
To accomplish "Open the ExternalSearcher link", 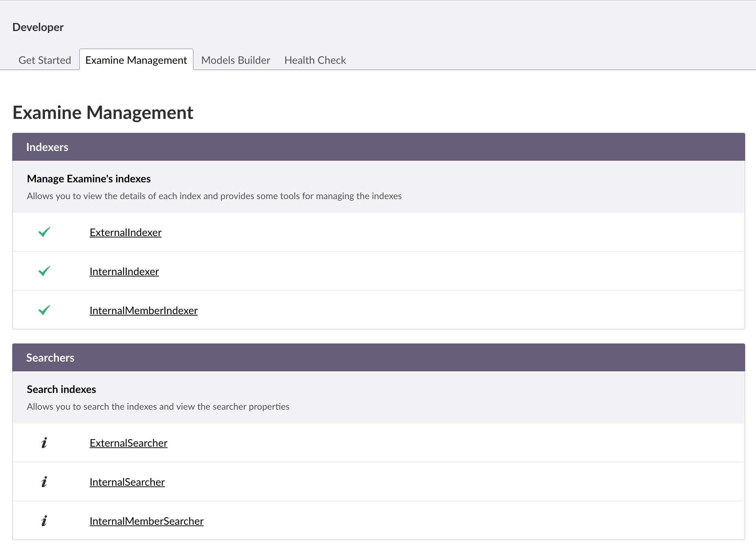I will [x=128, y=443].
